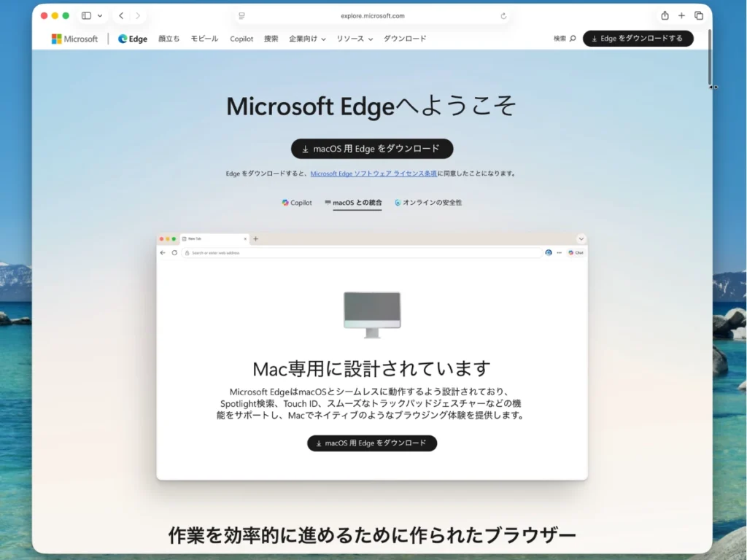Click macOS 用 Edge をダウンロード inside the card
The width and height of the screenshot is (747, 560).
pos(372,443)
